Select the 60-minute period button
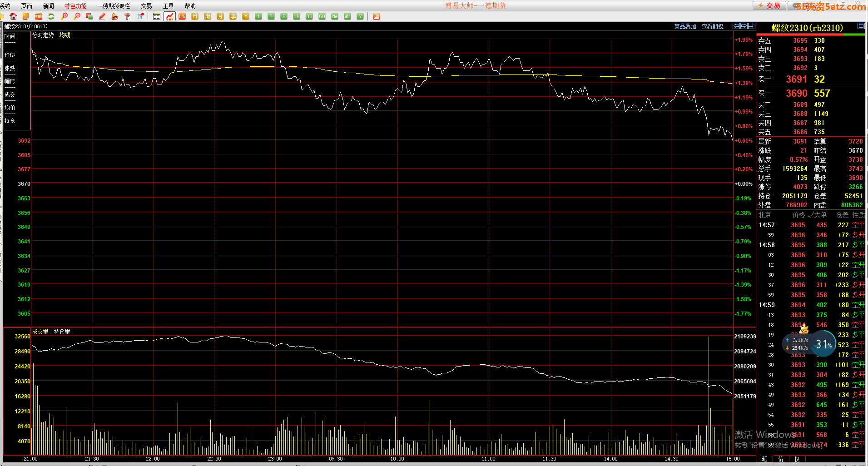The height and width of the screenshot is (466, 868). (322, 16)
